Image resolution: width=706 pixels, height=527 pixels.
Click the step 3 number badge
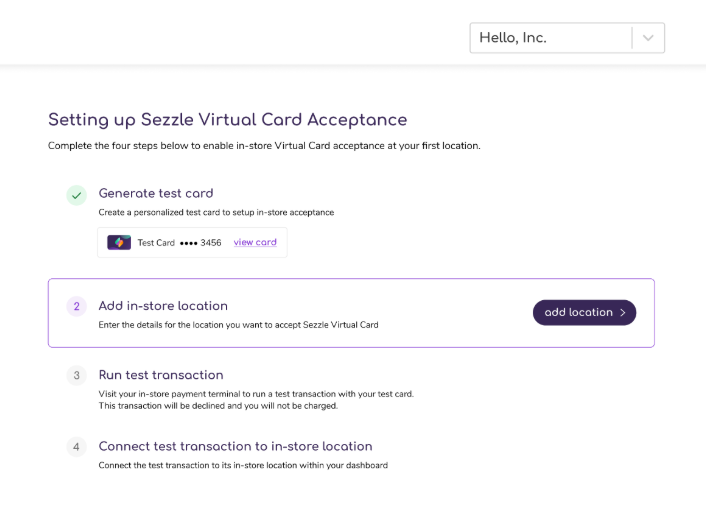[76, 376]
